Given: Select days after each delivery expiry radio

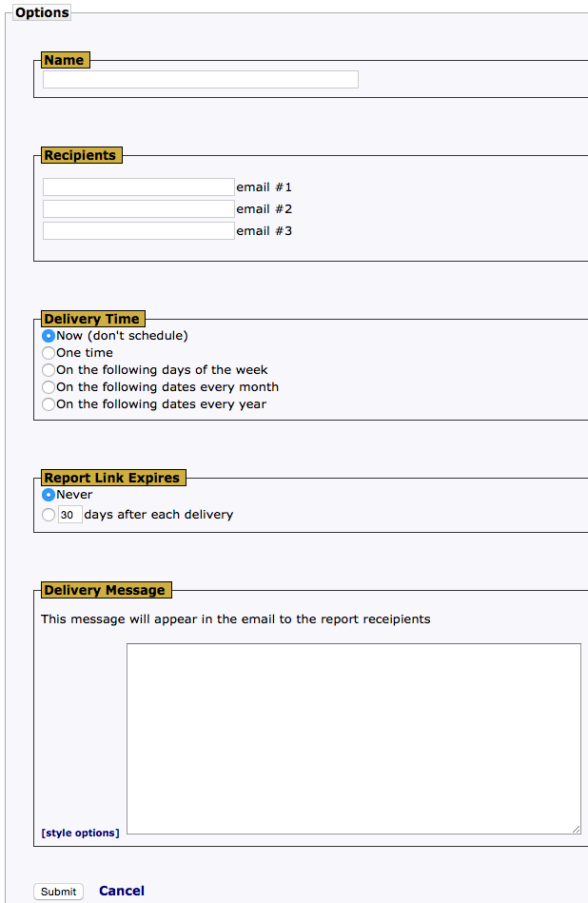Looking at the screenshot, I should [x=49, y=515].
